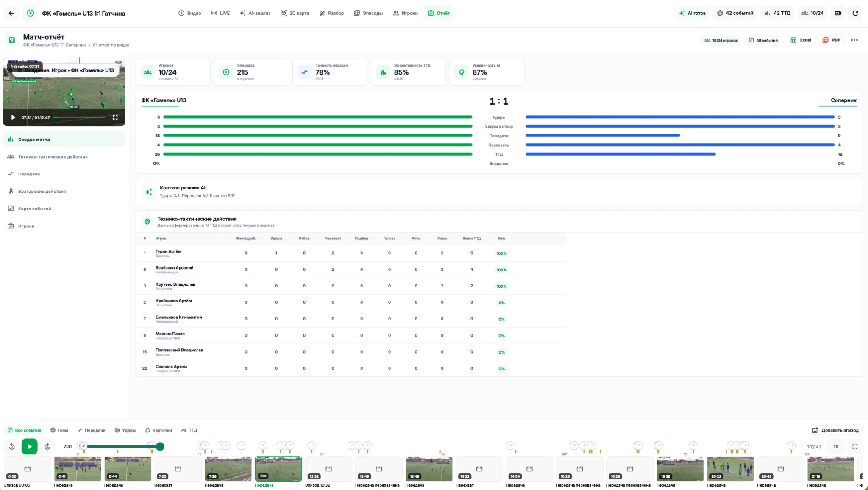The image size is (868, 490).
Task: Click the timeline progress slider handle
Action: click(160, 446)
